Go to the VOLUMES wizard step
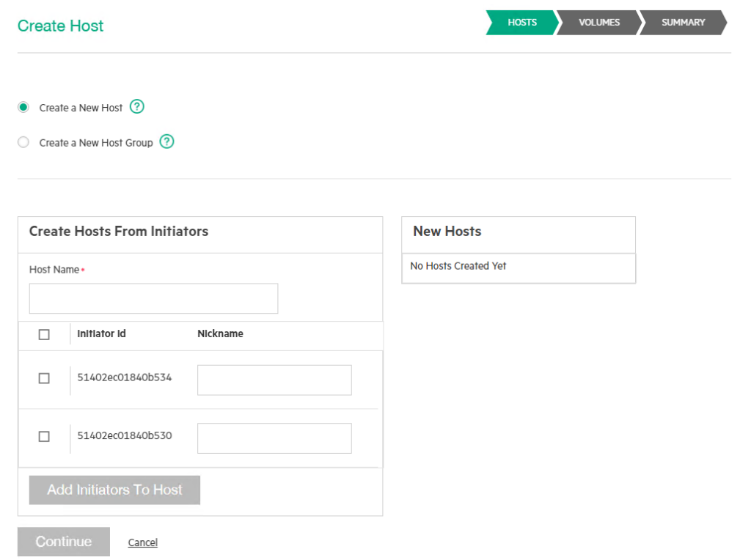Viewport: 751px width, 560px height. (598, 23)
